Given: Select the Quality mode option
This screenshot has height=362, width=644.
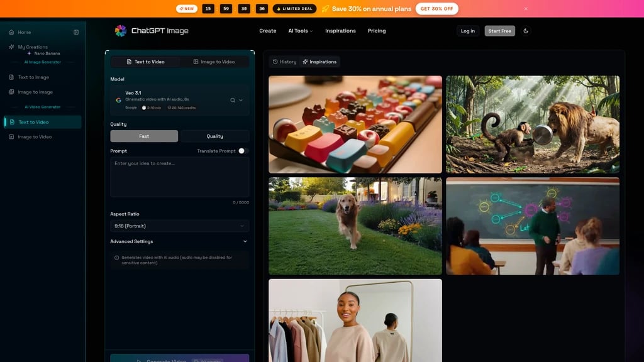Looking at the screenshot, I should [215, 136].
